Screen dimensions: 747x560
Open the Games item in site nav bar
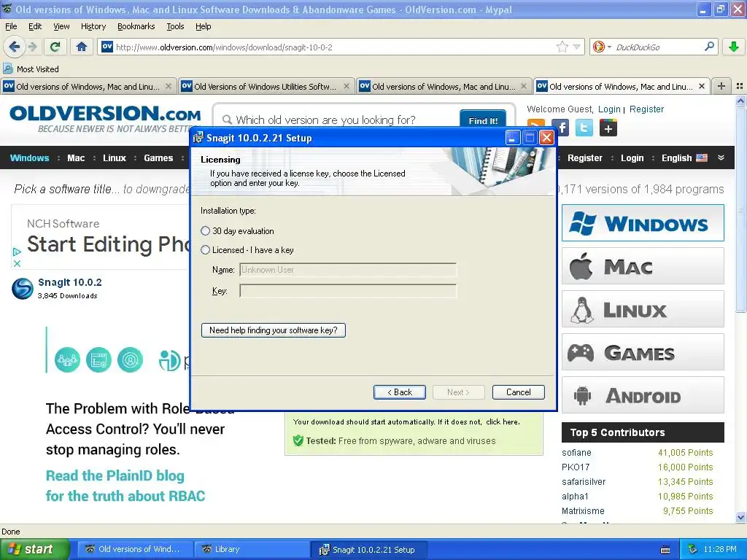[158, 158]
